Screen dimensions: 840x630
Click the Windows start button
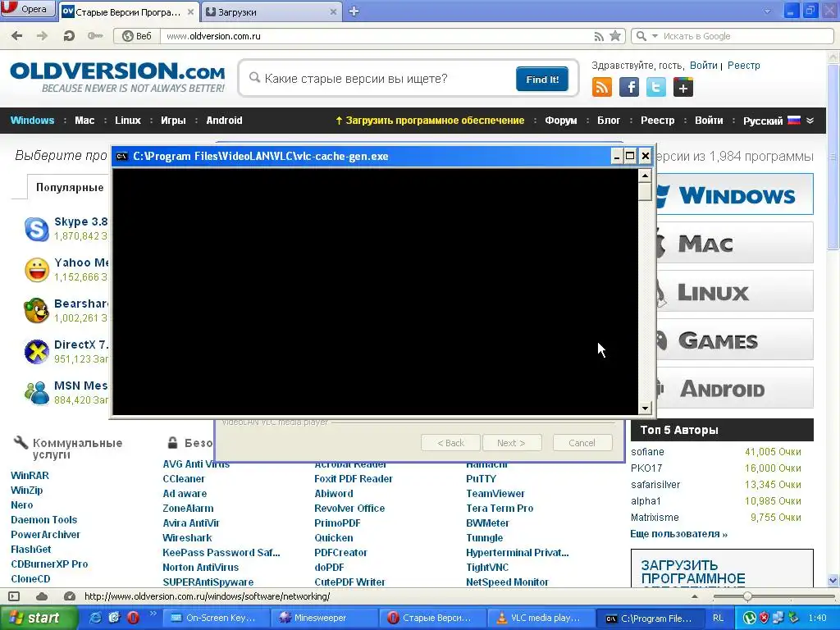pyautogui.click(x=39, y=618)
